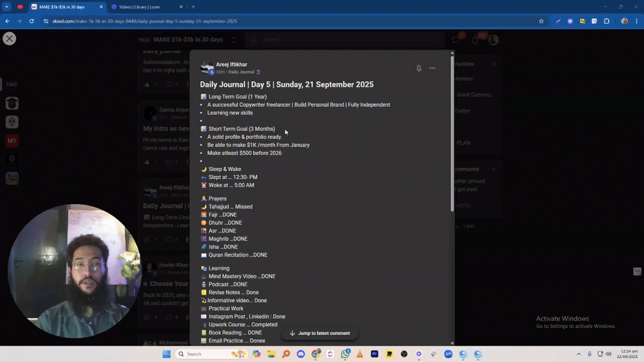
Task: Open a new browser tab
Action: tap(193, 7)
